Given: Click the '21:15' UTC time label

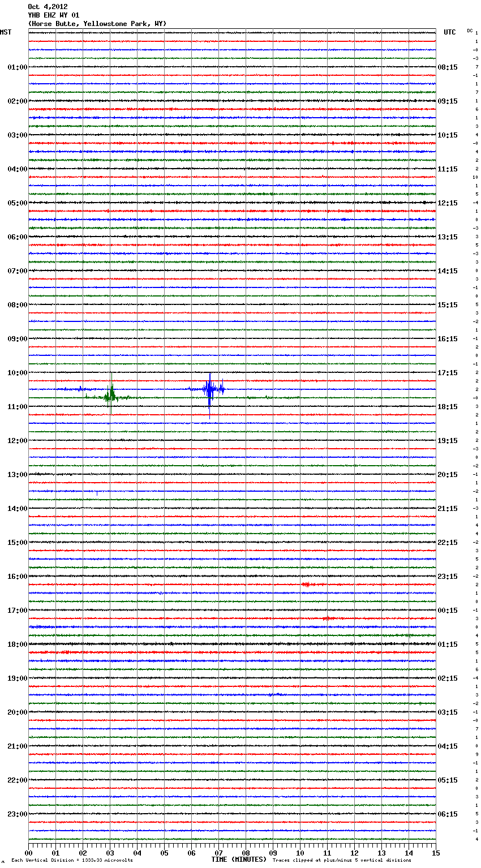Looking at the screenshot, I should tap(448, 509).
